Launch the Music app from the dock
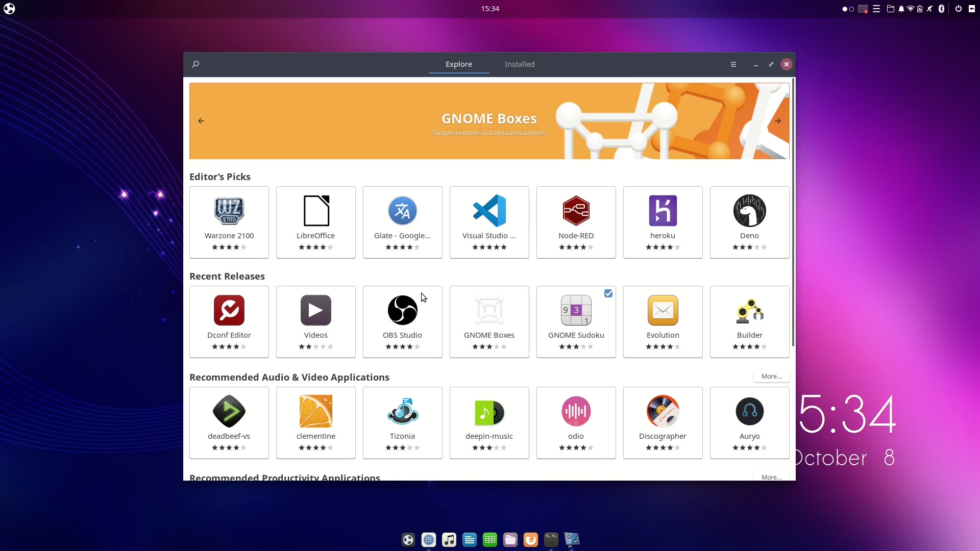 [449, 539]
